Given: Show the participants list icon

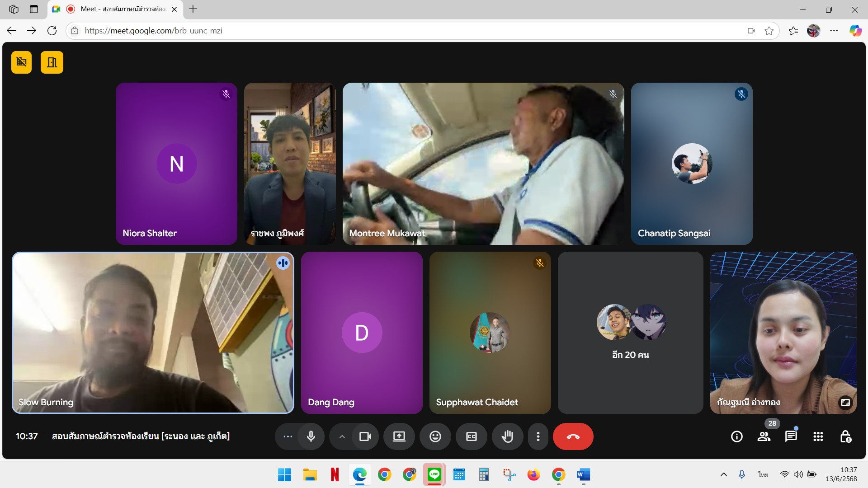Looking at the screenshot, I should pos(764,436).
